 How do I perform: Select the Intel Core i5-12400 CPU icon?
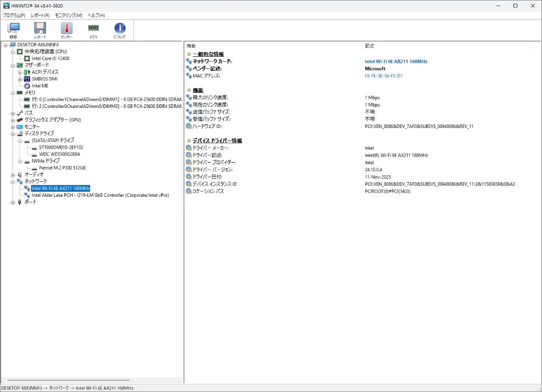click(28, 58)
